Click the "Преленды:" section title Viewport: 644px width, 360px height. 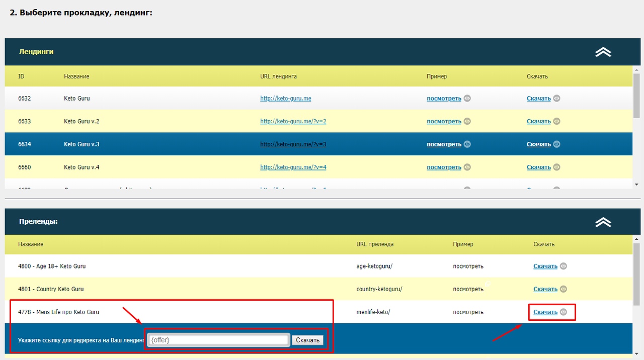38,221
